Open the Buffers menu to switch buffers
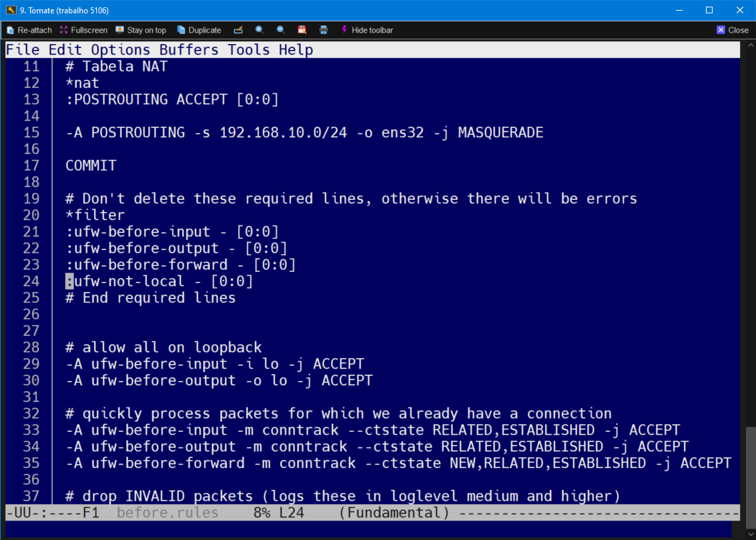756x540 pixels. (189, 49)
